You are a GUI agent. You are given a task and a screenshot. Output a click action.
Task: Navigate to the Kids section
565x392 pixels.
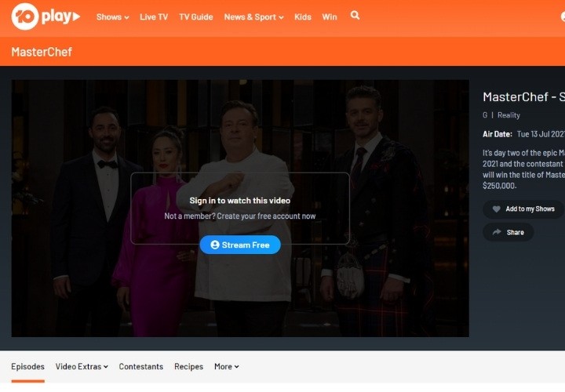tap(303, 17)
